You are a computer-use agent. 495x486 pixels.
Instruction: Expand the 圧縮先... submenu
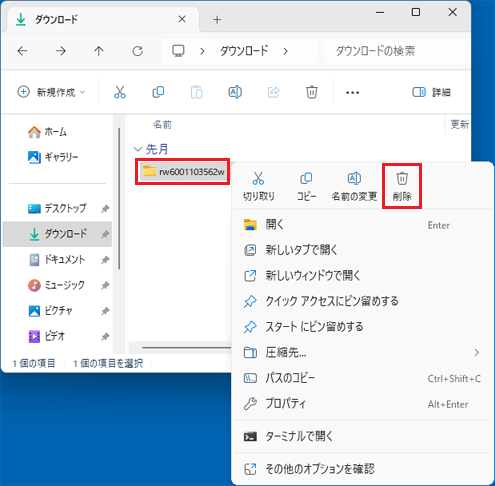363,352
